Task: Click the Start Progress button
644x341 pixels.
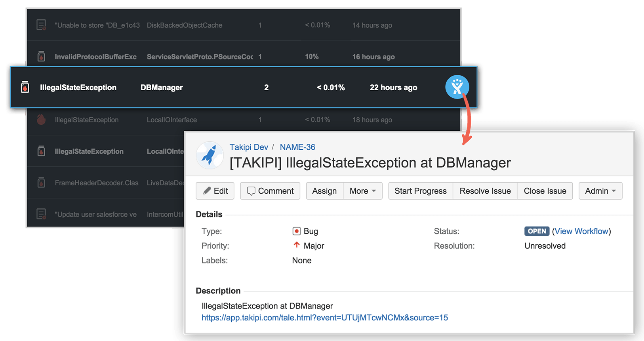Action: [421, 191]
